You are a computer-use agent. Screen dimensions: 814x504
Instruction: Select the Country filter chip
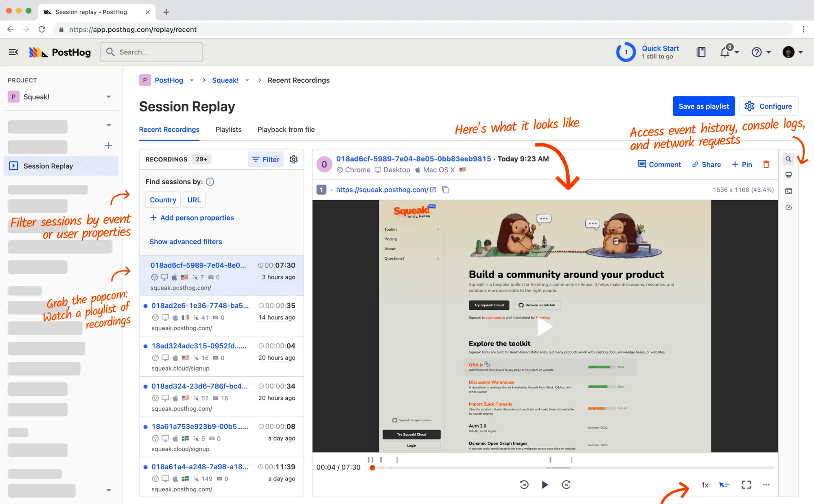(x=163, y=200)
